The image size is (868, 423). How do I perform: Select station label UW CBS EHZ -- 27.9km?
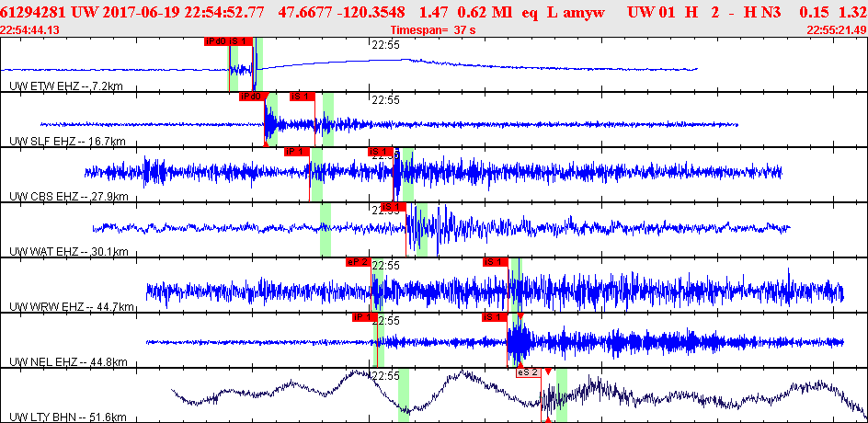pos(69,197)
